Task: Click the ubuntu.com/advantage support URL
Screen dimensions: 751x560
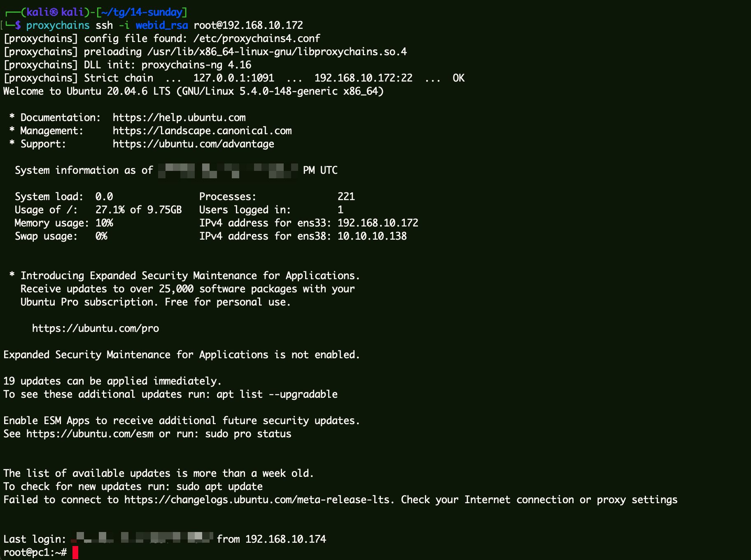Action: point(194,144)
